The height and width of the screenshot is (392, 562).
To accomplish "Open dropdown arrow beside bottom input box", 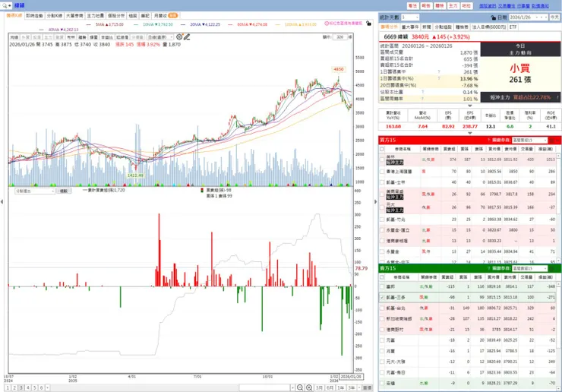I will (292, 387).
